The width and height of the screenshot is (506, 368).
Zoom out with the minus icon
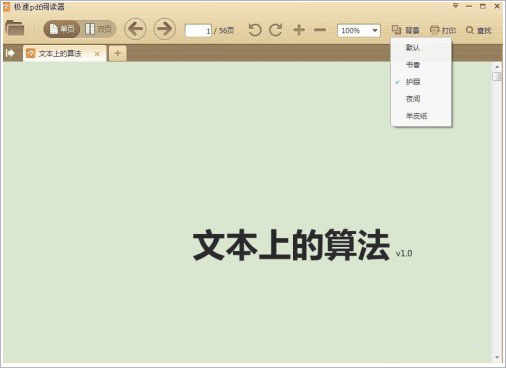click(320, 30)
